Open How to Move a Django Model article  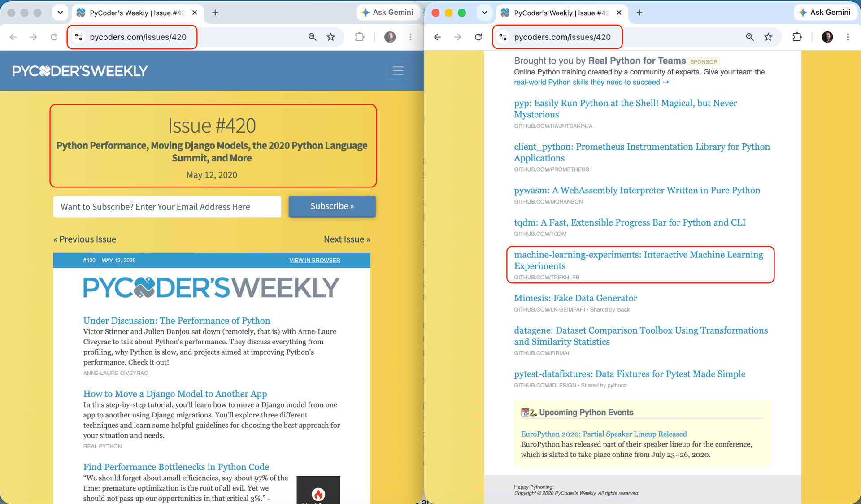175,394
